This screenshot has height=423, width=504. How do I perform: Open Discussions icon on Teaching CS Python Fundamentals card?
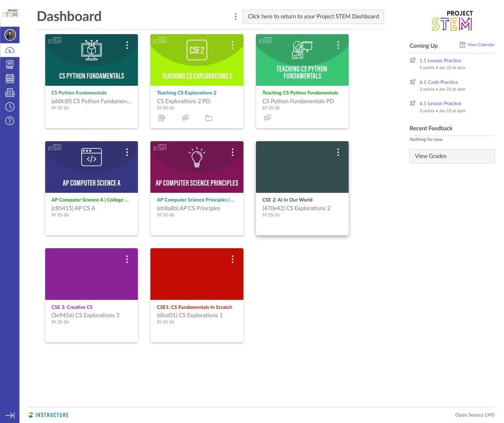267,118
